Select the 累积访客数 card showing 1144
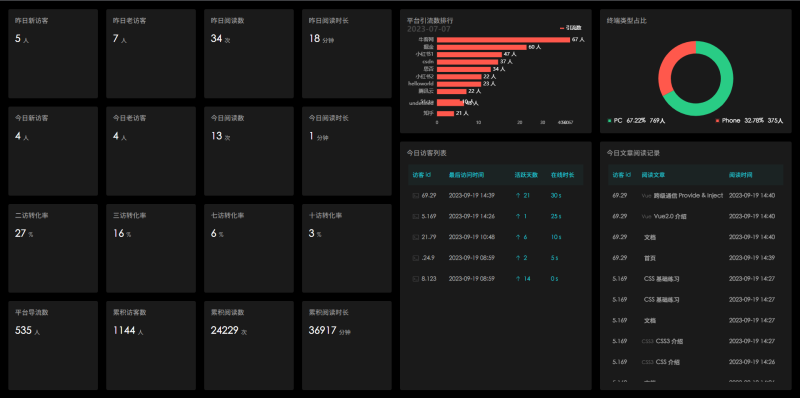Image resolution: width=800 pixels, height=398 pixels. [x=151, y=345]
